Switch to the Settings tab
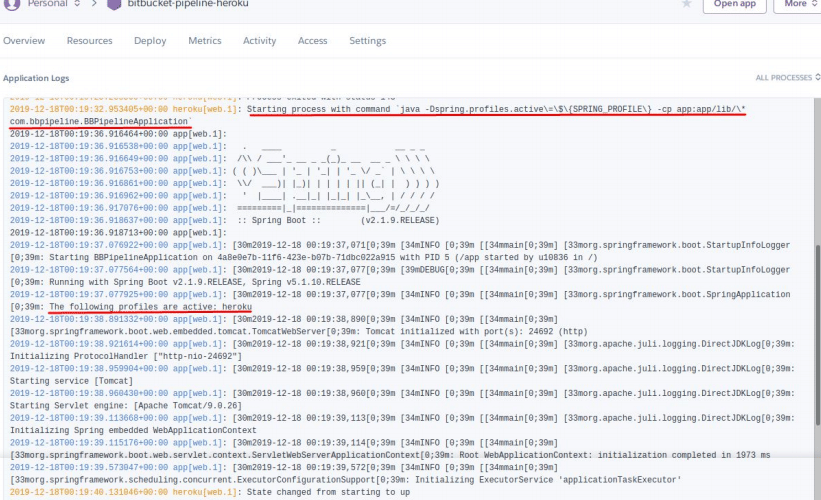 (x=368, y=41)
